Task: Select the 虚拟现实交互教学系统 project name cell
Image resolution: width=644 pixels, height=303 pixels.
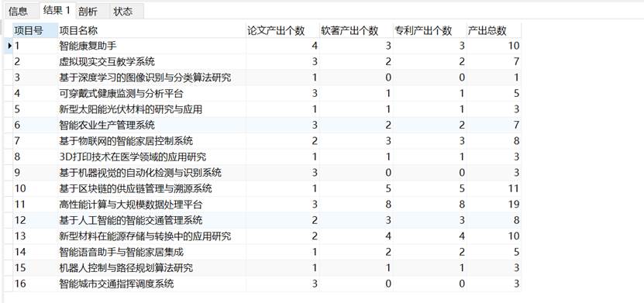Action: click(152, 61)
